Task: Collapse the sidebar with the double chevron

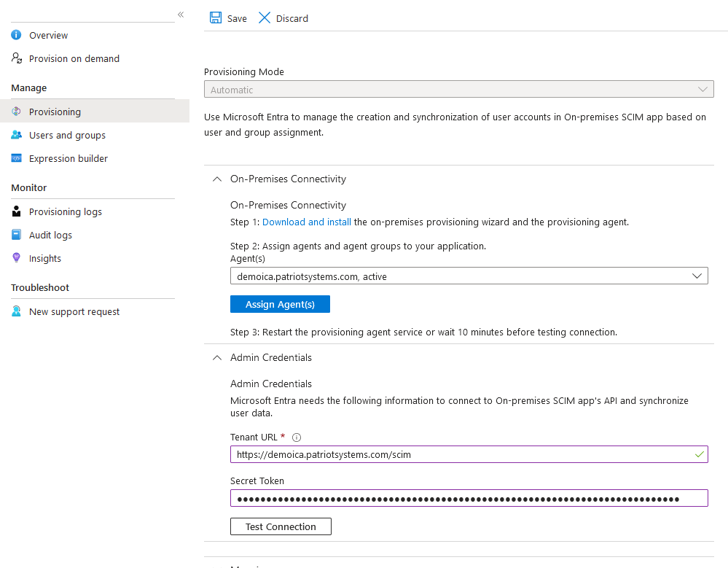Action: tap(181, 15)
